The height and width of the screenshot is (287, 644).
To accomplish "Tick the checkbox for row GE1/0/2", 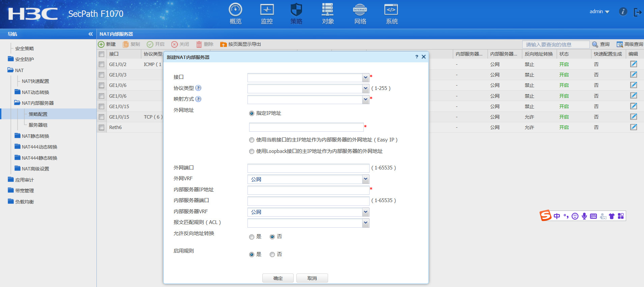I will pos(101,64).
